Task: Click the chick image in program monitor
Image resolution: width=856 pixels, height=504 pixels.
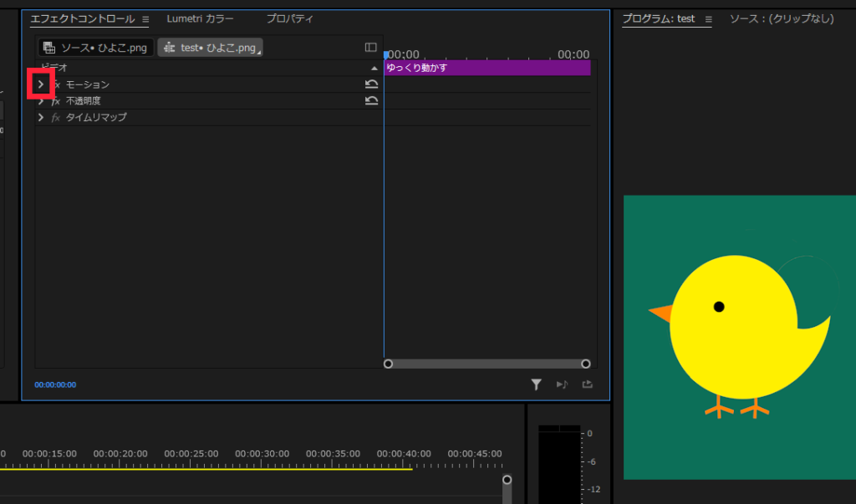Action: point(741,334)
